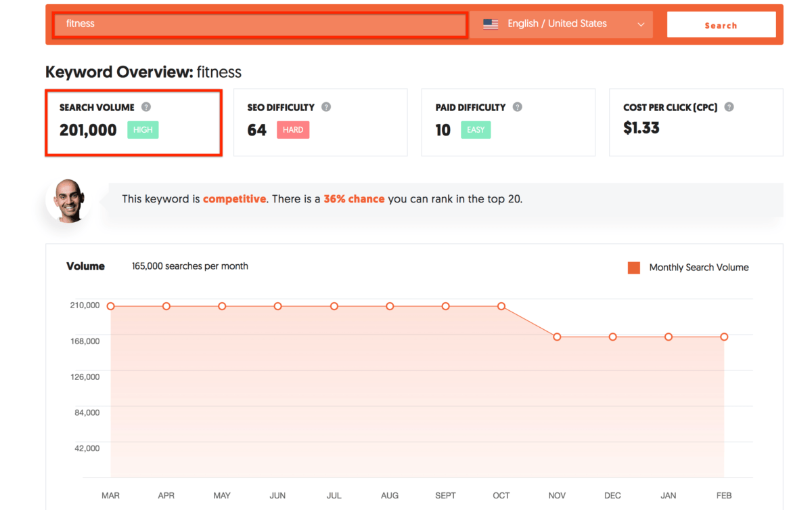Click the SEPT data point on chart

445,306
